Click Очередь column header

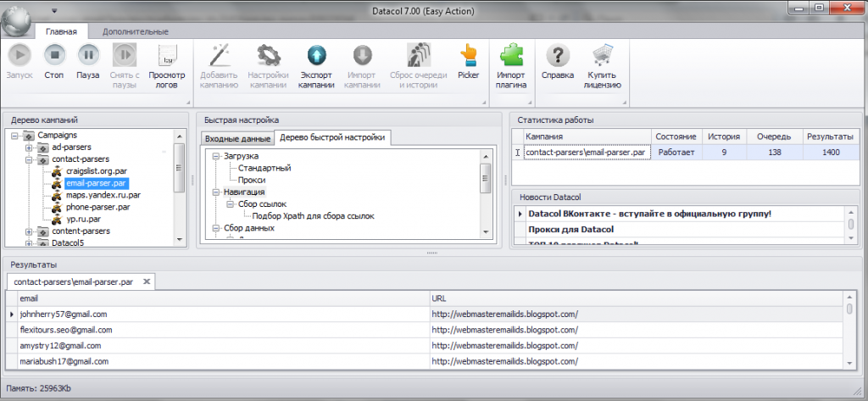(x=774, y=136)
